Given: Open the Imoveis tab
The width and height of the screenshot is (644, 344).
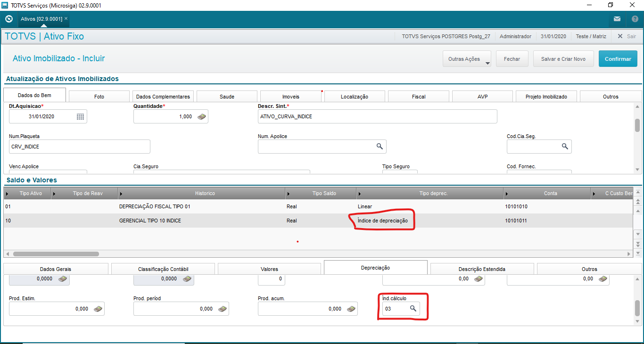Looking at the screenshot, I should pyautogui.click(x=290, y=97).
